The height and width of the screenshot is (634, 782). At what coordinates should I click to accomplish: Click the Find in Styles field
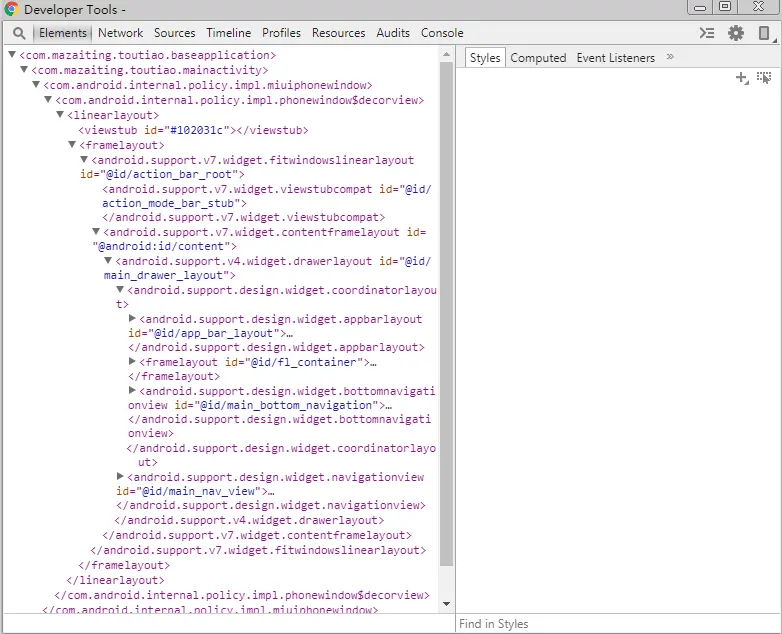[x=617, y=624]
